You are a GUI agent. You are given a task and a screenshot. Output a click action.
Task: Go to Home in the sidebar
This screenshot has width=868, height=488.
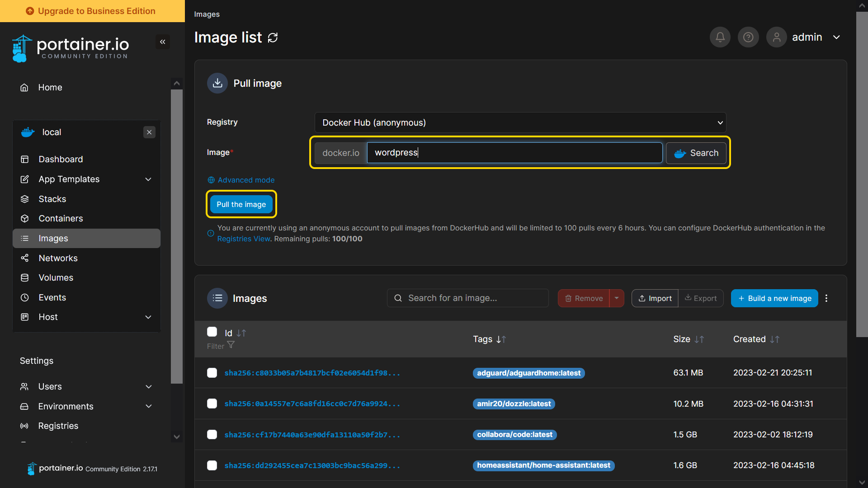(x=50, y=88)
